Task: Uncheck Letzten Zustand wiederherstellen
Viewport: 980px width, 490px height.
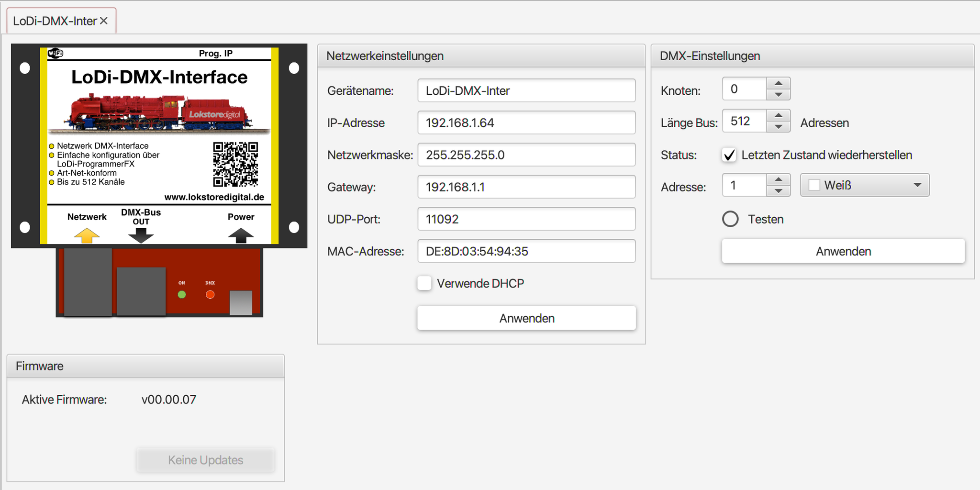Action: click(x=729, y=155)
